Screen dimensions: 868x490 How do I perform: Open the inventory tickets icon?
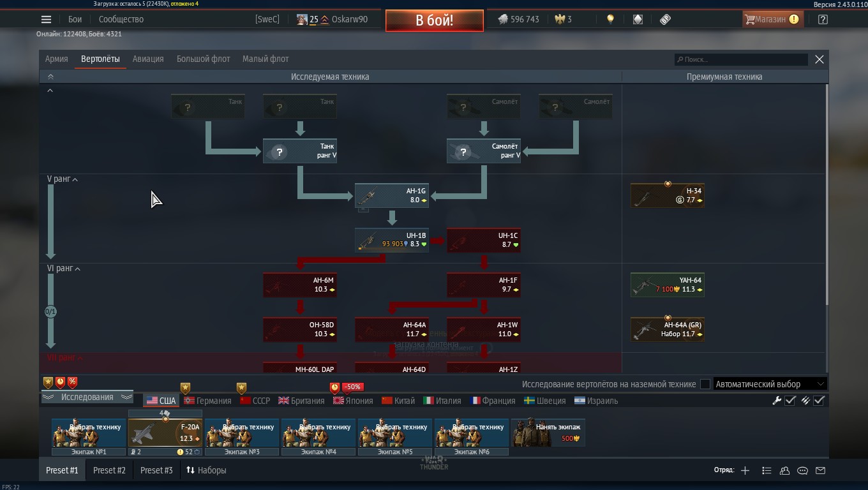pos(665,19)
